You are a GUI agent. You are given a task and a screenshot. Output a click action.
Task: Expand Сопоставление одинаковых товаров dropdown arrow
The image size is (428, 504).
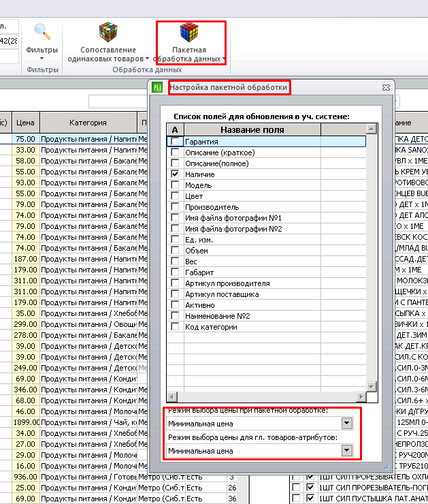(147, 59)
